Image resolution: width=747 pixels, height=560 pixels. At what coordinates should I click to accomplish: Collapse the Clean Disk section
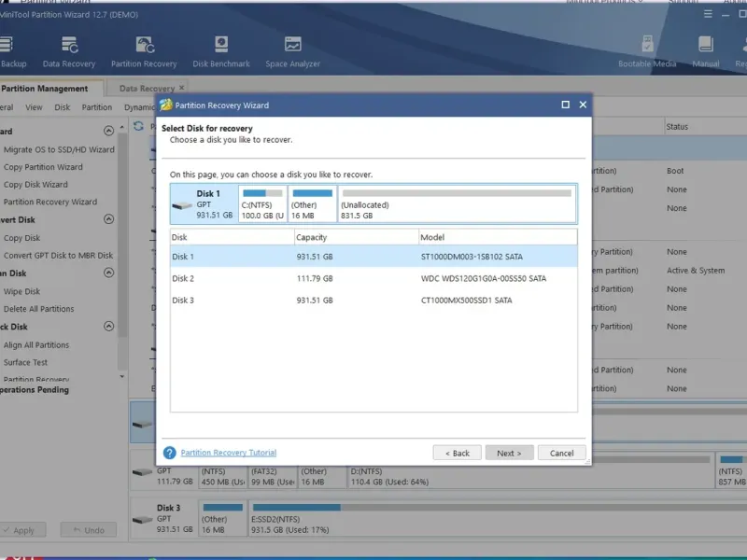[x=108, y=273]
